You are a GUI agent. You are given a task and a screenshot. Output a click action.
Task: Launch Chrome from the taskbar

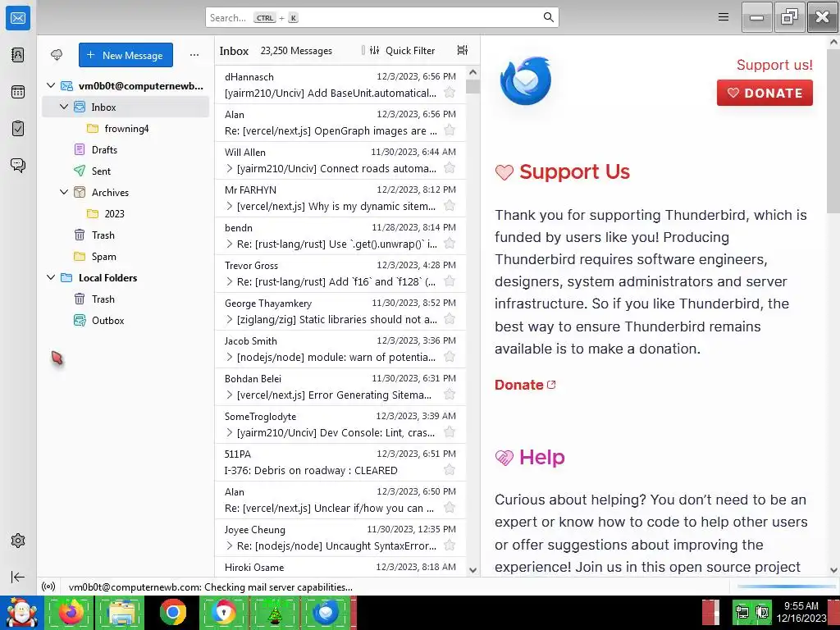(172, 612)
